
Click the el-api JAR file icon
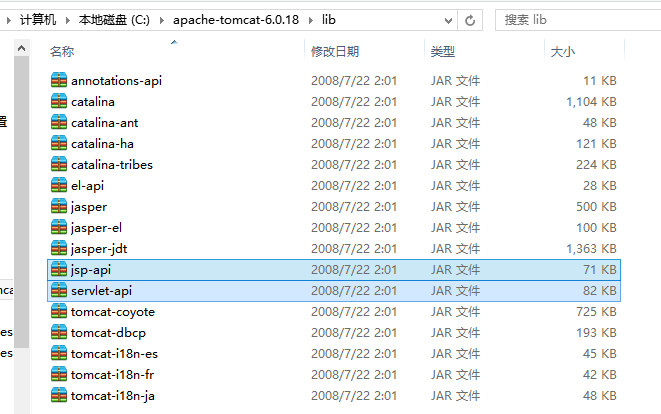pyautogui.click(x=59, y=185)
